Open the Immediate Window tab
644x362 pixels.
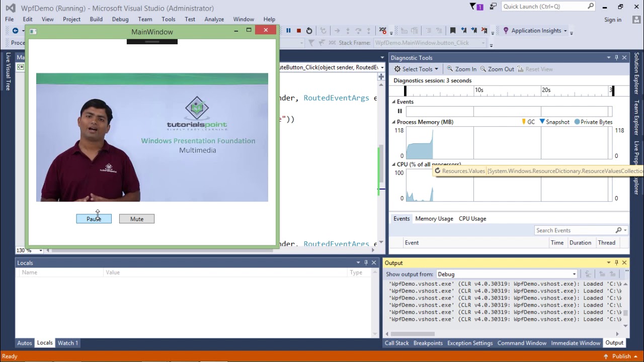click(x=576, y=343)
